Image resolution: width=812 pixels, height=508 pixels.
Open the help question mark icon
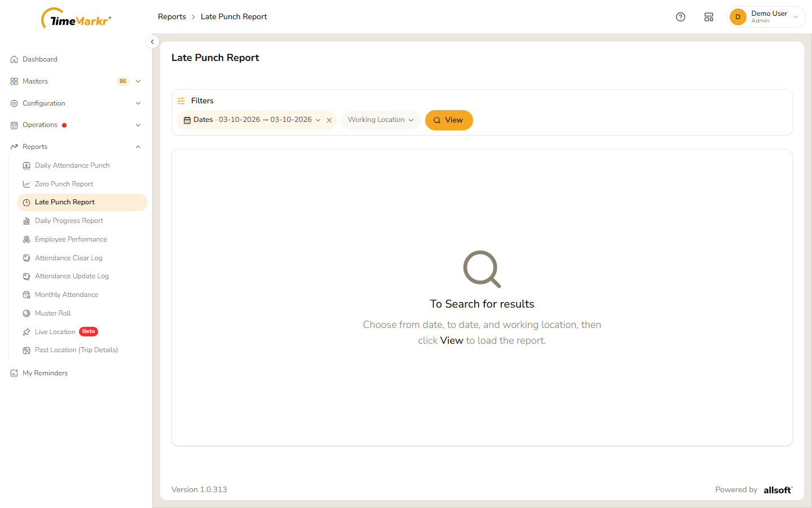click(681, 17)
